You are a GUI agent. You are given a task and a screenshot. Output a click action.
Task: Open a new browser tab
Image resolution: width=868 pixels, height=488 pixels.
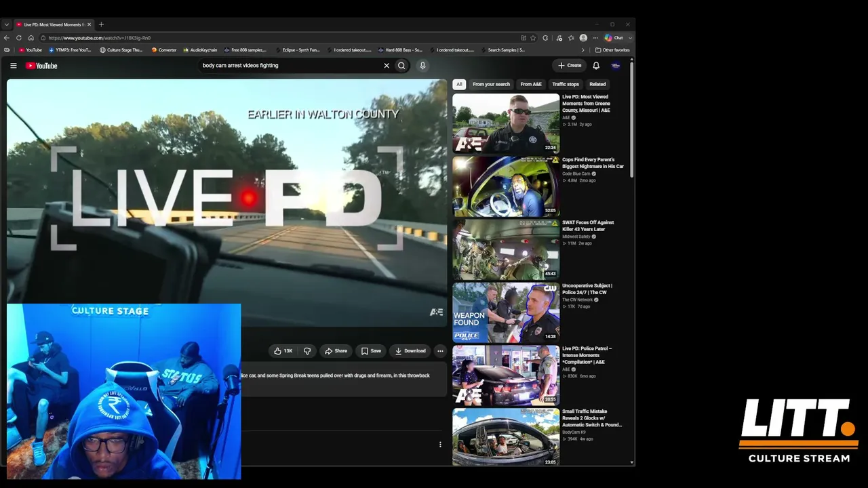[x=101, y=24]
